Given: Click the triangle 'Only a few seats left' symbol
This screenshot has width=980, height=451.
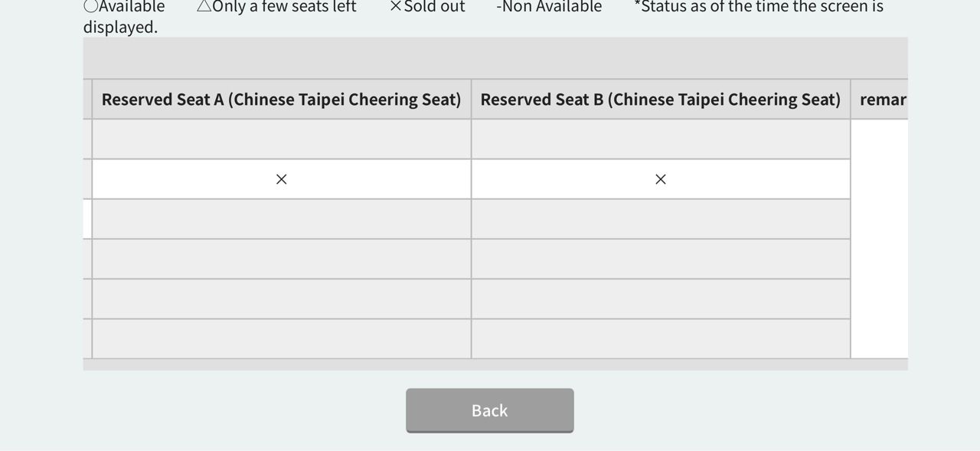Looking at the screenshot, I should [x=204, y=6].
